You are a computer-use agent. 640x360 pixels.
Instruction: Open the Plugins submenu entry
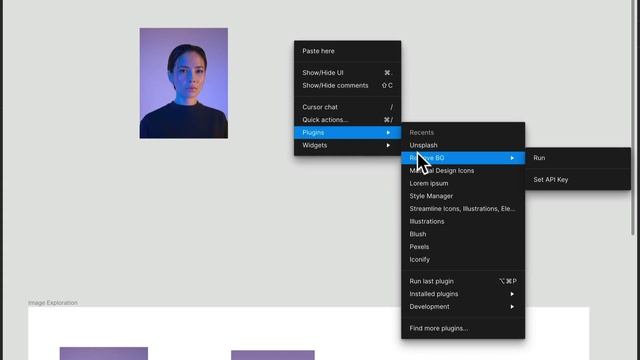[347, 132]
